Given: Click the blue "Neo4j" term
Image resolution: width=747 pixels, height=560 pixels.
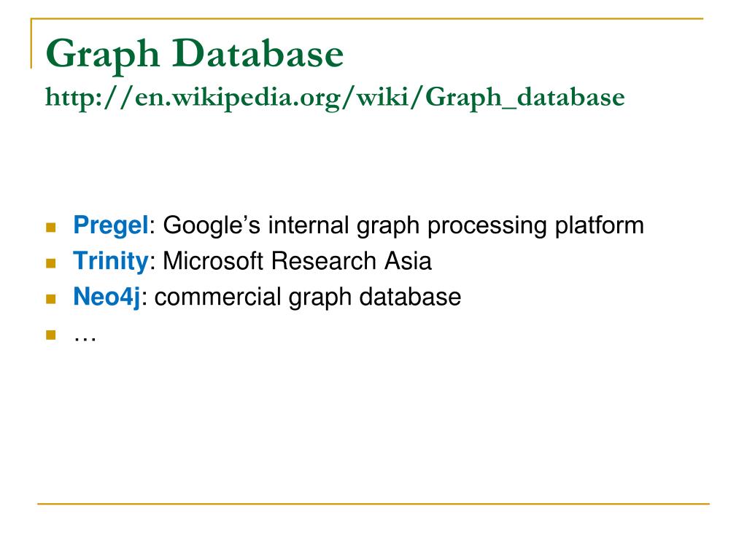Looking at the screenshot, I should [107, 297].
